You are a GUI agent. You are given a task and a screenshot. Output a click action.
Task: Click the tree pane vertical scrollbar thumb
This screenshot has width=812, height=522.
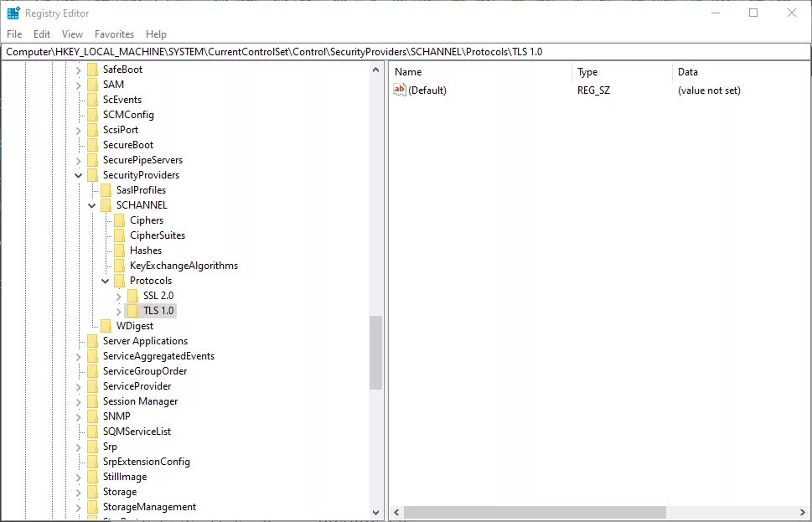click(376, 352)
